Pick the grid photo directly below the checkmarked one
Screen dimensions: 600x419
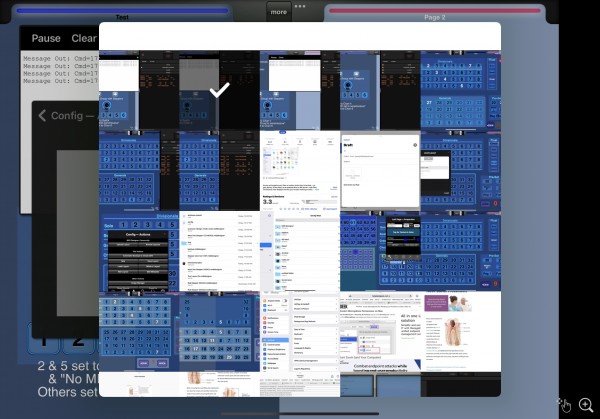(x=219, y=171)
